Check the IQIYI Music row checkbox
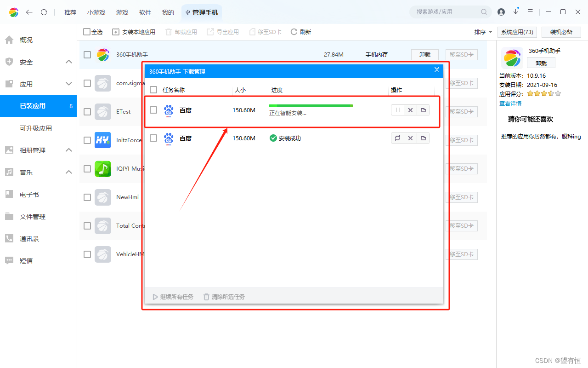The width and height of the screenshot is (588, 368). [x=87, y=169]
